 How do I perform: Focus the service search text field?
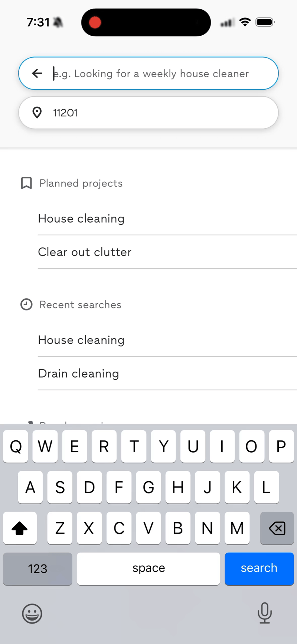coord(160,74)
